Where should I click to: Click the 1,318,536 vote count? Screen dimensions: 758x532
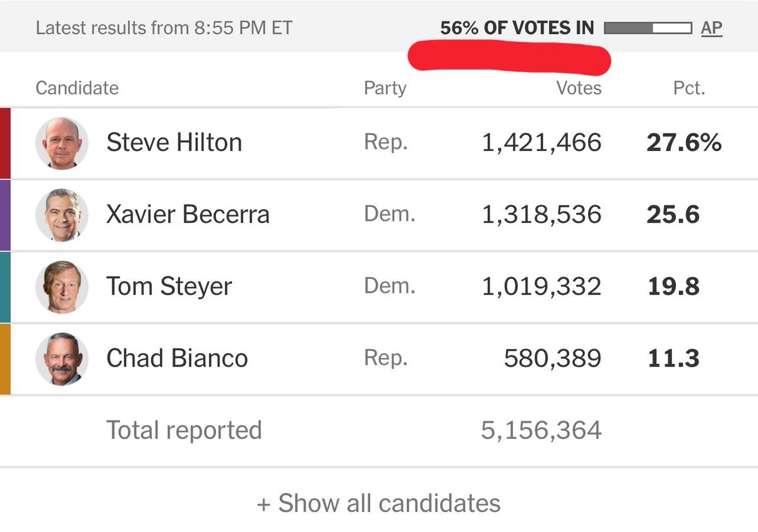click(542, 215)
